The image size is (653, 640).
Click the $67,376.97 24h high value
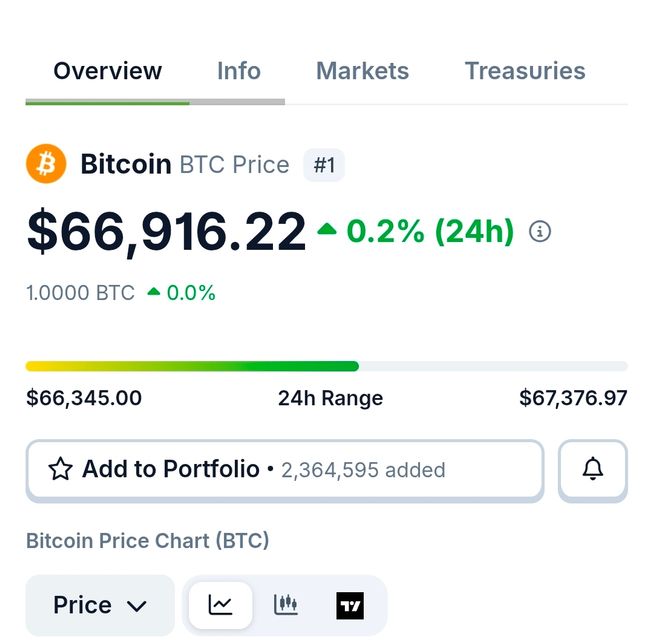tap(573, 398)
